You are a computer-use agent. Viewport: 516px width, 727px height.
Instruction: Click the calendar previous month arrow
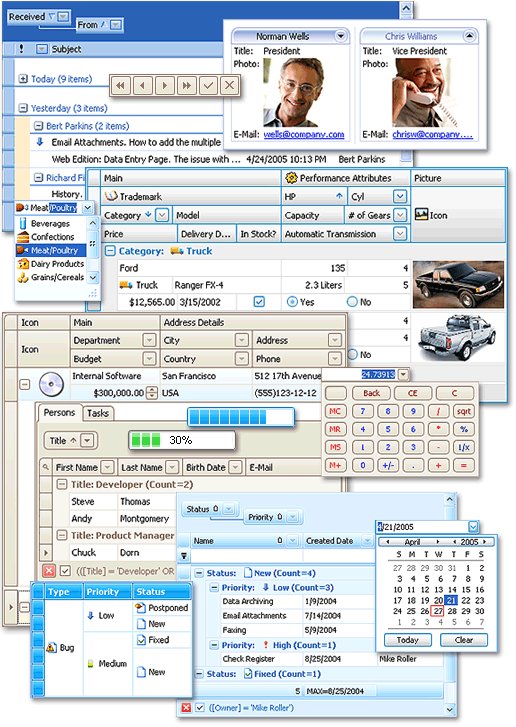(x=387, y=542)
